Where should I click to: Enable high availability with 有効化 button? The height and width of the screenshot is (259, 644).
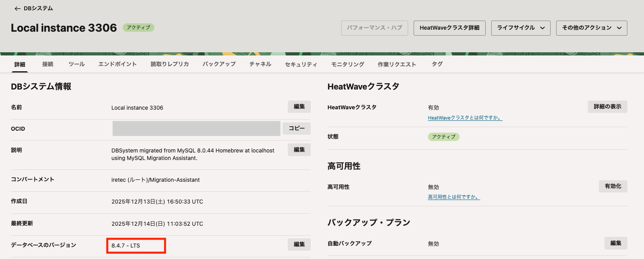613,186
